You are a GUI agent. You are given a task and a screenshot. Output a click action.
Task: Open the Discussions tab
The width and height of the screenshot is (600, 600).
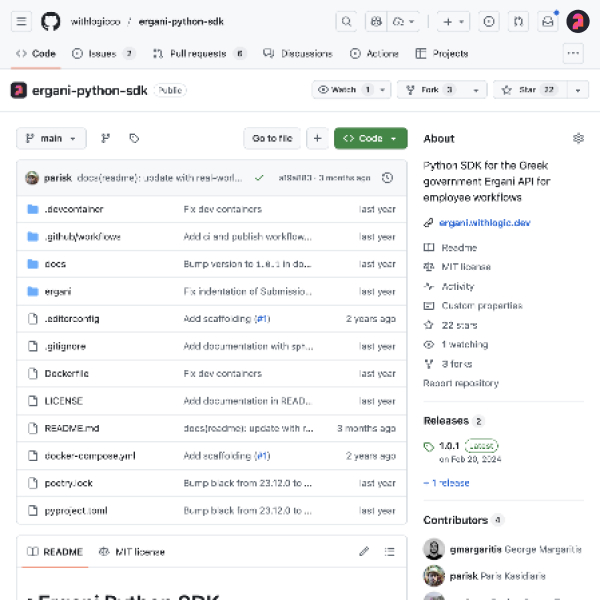tap(298, 53)
